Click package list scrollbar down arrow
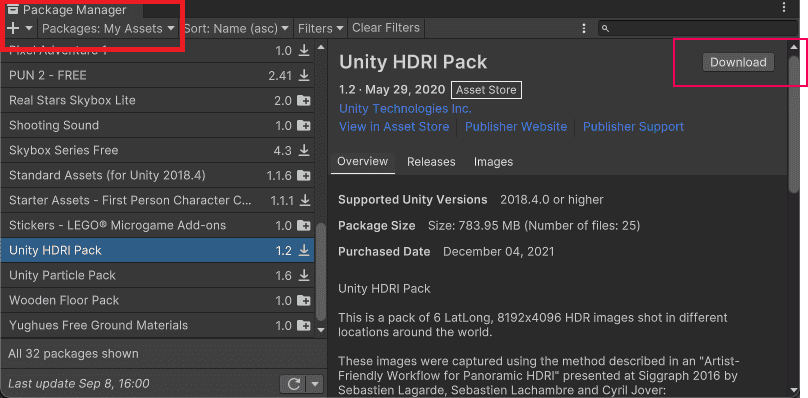Viewport: 808px width, 398px height. coord(321,329)
